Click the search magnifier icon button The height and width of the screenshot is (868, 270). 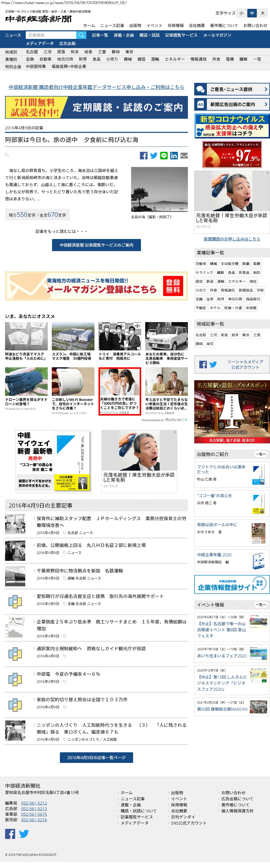point(81,35)
